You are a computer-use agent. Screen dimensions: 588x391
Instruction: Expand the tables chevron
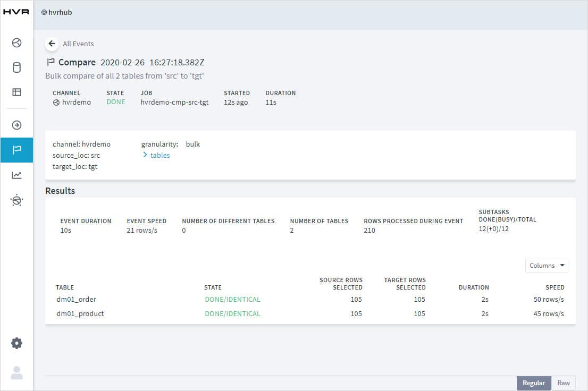(x=145, y=155)
